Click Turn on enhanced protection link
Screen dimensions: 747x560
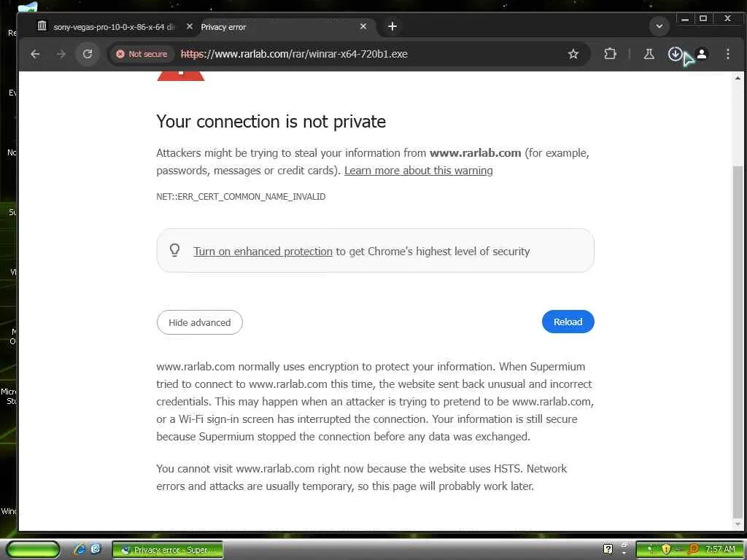(x=263, y=252)
